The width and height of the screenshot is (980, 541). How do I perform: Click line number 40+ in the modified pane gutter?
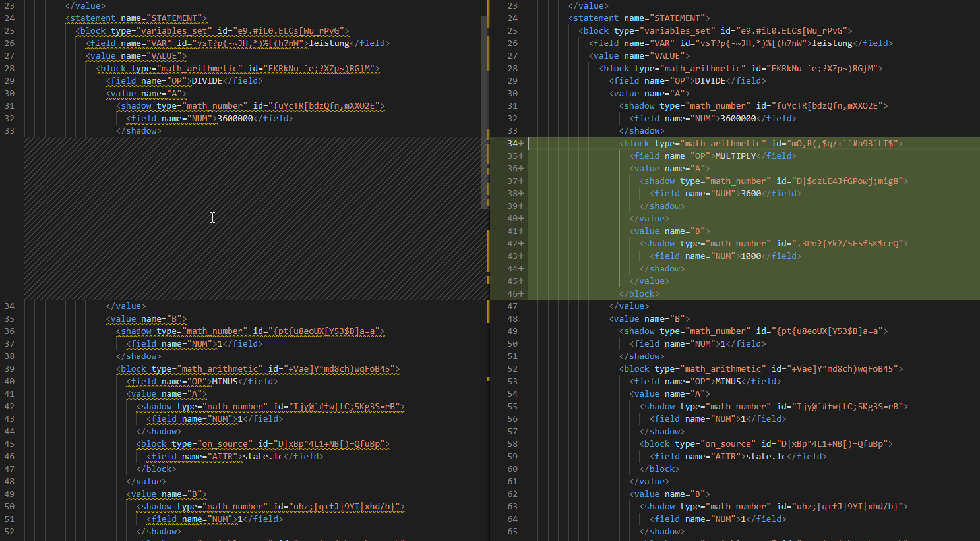point(516,219)
